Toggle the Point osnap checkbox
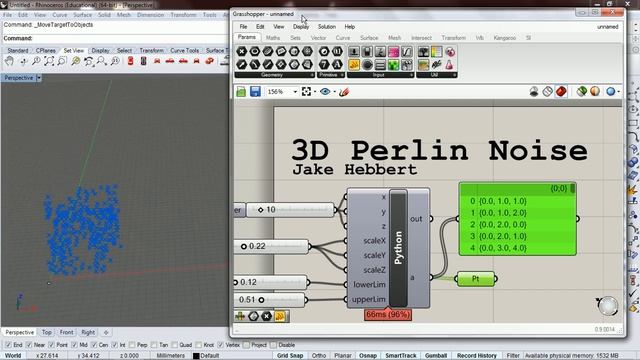This screenshot has height=360, width=640. coord(51,345)
